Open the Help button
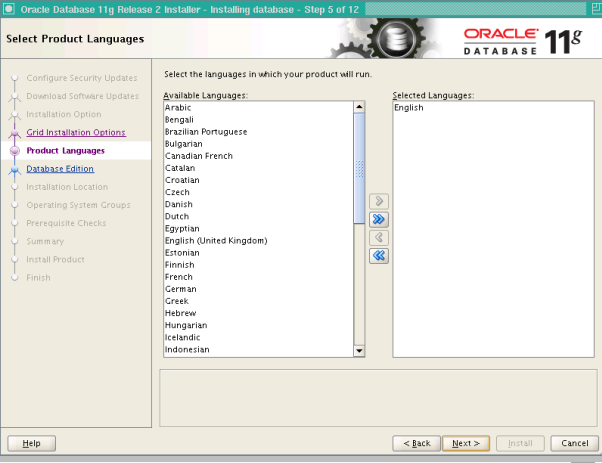The width and height of the screenshot is (602, 463). click(x=31, y=443)
